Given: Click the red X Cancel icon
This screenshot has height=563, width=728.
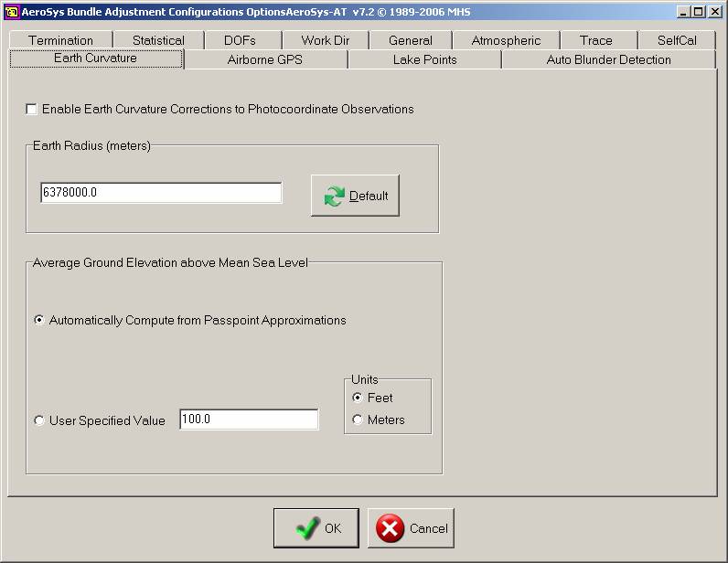Looking at the screenshot, I should tap(391, 528).
